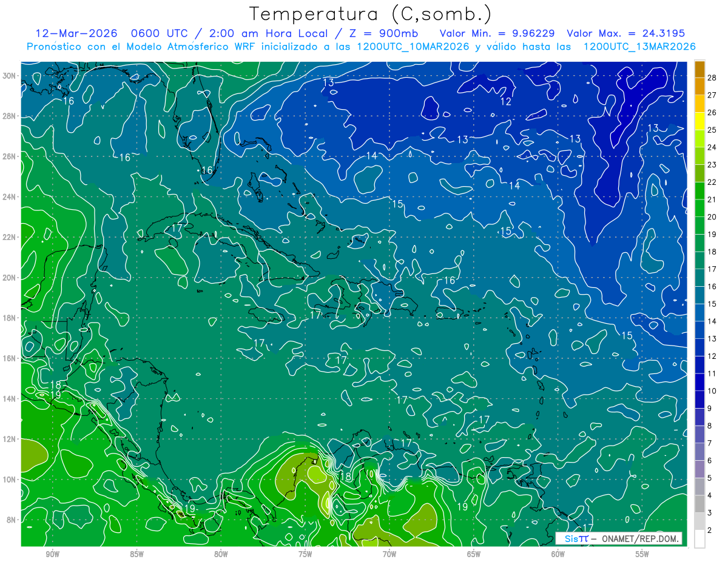This screenshot has width=728, height=562.
Task: Click the bright yellow swatch beside label 25
Action: (699, 121)
